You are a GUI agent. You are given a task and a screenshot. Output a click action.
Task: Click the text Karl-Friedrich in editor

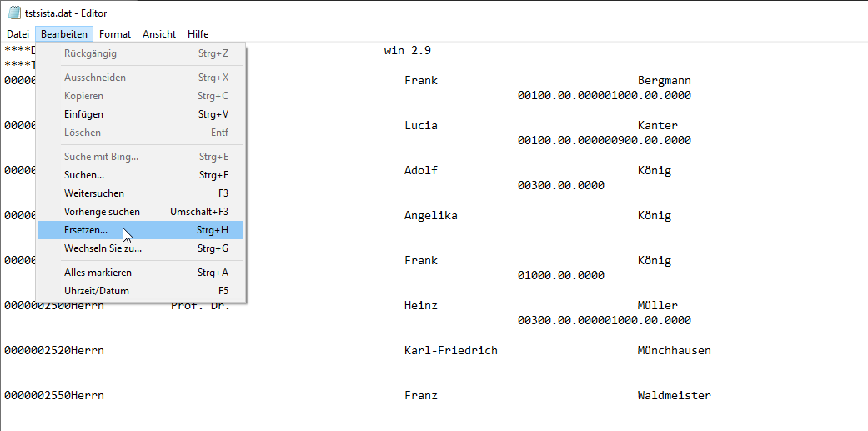point(450,351)
